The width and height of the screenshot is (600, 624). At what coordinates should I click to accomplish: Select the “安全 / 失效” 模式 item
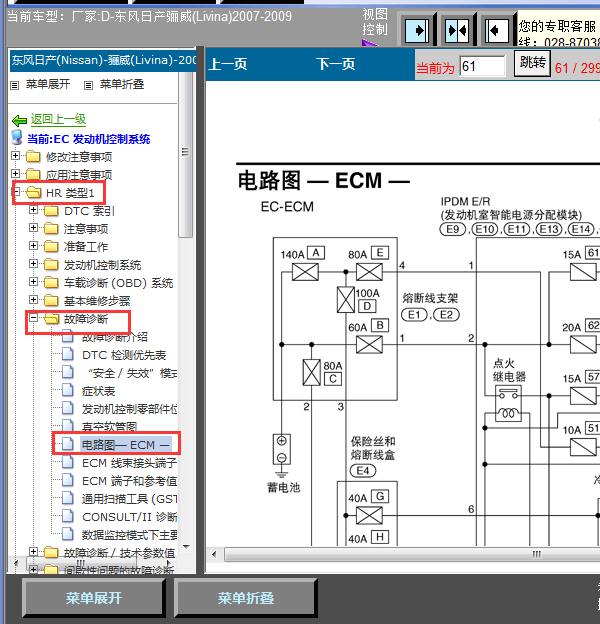tap(132, 373)
